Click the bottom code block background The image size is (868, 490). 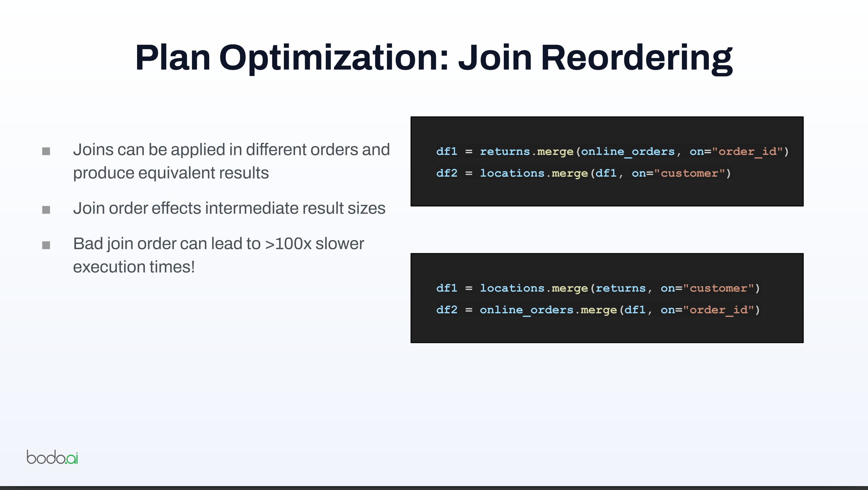(606, 330)
